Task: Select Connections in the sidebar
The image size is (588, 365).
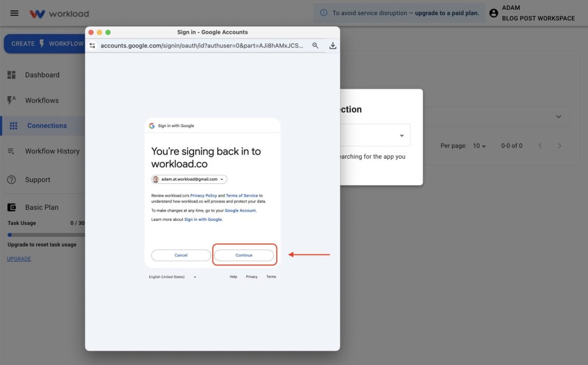Action: (x=47, y=125)
